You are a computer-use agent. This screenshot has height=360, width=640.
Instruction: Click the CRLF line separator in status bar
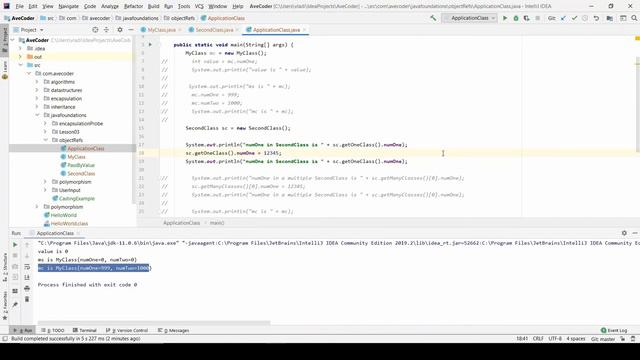click(538, 339)
